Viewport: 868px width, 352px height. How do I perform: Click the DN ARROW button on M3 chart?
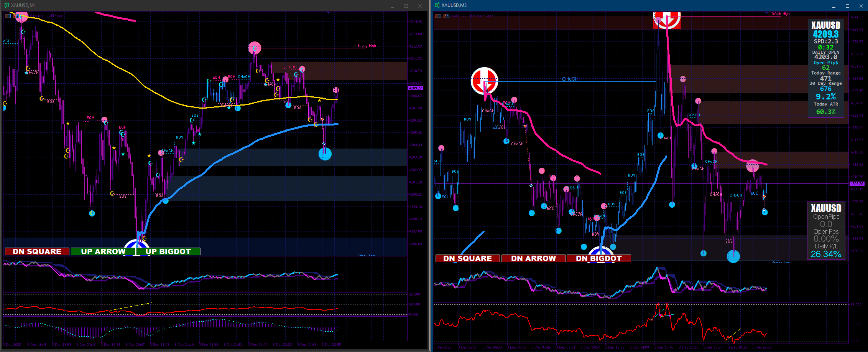tap(534, 258)
